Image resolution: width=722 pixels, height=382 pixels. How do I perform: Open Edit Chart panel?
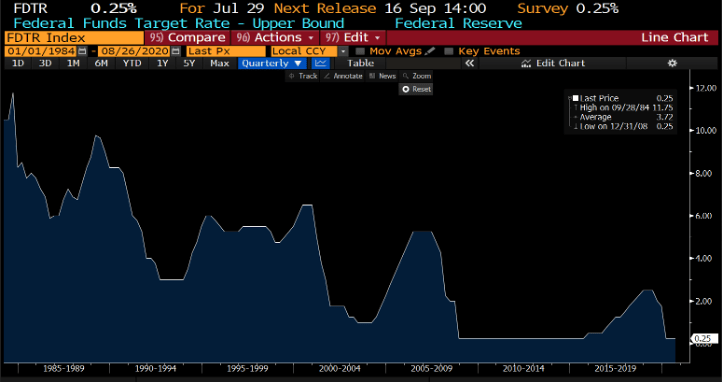[553, 64]
